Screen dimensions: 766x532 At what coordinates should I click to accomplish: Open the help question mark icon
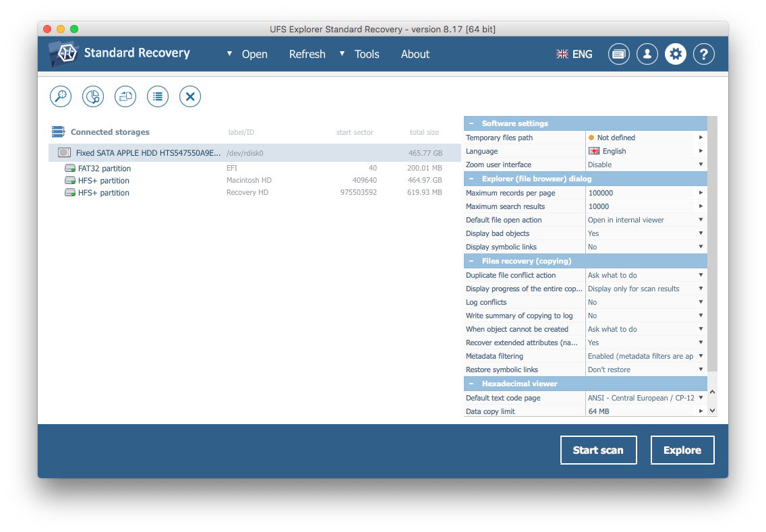[704, 54]
